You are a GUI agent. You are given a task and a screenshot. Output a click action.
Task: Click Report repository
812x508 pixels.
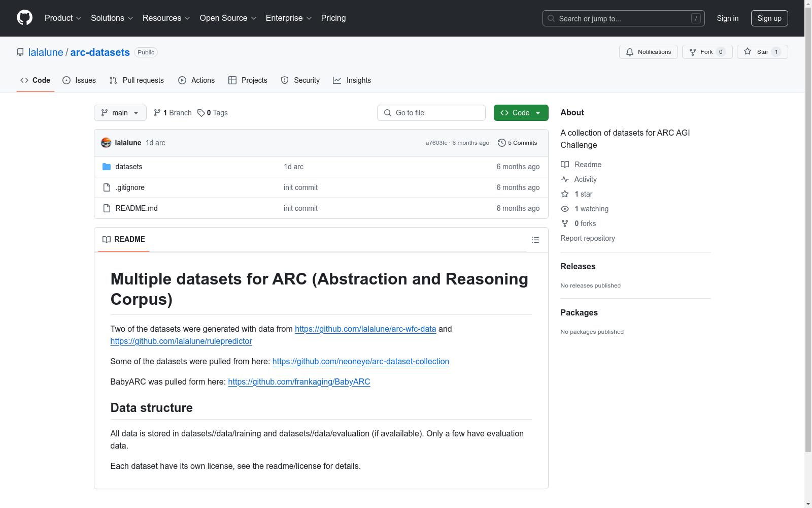click(x=588, y=238)
